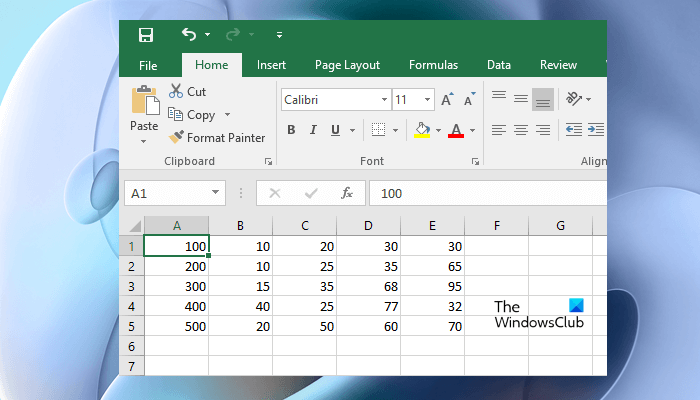Screen dimensions: 700x400
Task: Click the Undo arrow icon
Action: (189, 35)
